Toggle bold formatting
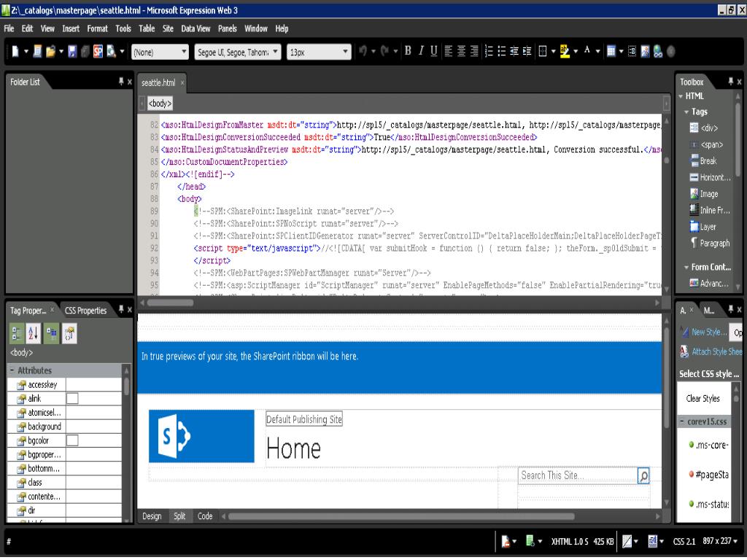The height and width of the screenshot is (560, 747). point(408,51)
